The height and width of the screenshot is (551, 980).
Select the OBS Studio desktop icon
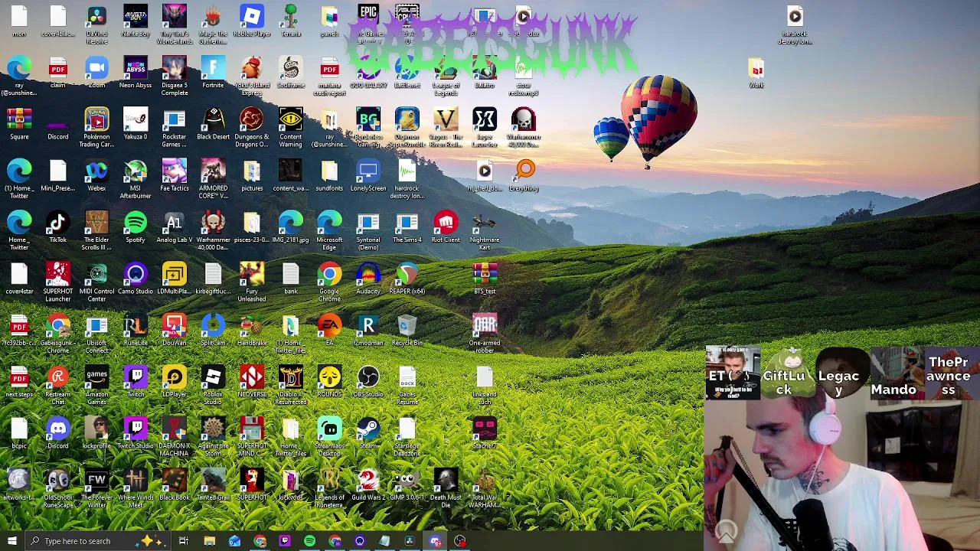(368, 382)
